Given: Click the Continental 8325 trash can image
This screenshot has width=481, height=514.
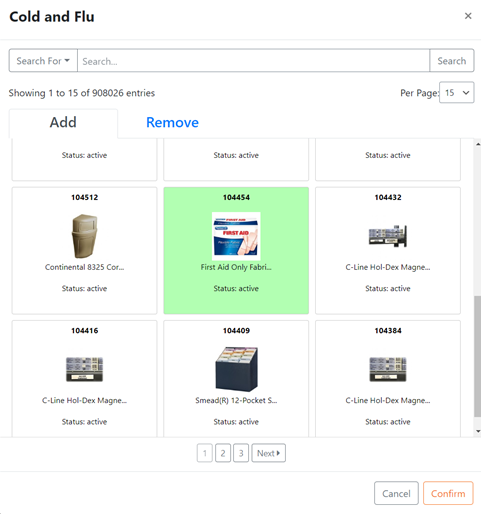Looking at the screenshot, I should [x=84, y=236].
